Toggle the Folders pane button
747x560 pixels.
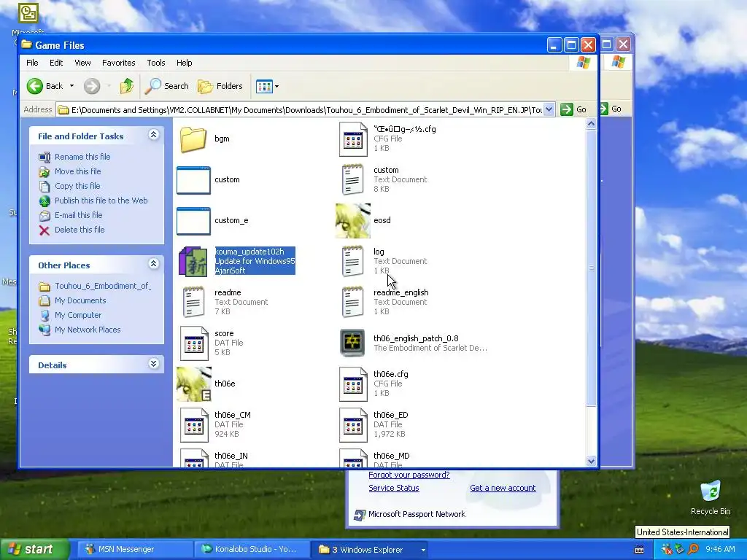pyautogui.click(x=220, y=86)
